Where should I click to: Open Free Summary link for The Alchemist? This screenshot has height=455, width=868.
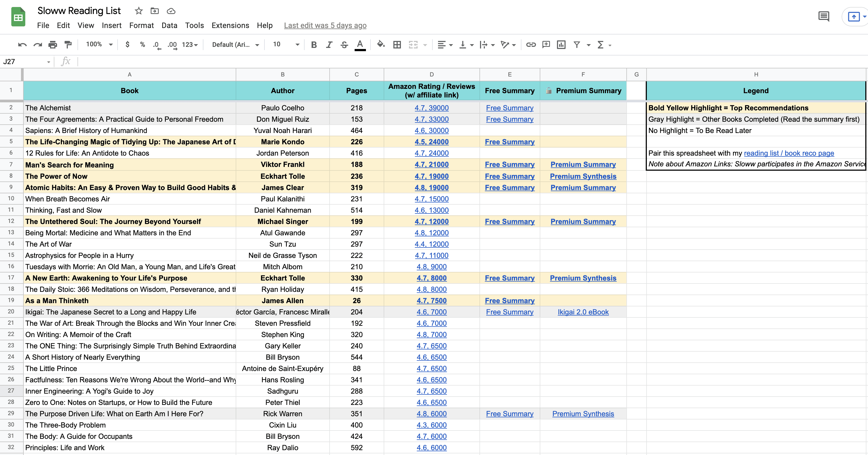510,108
